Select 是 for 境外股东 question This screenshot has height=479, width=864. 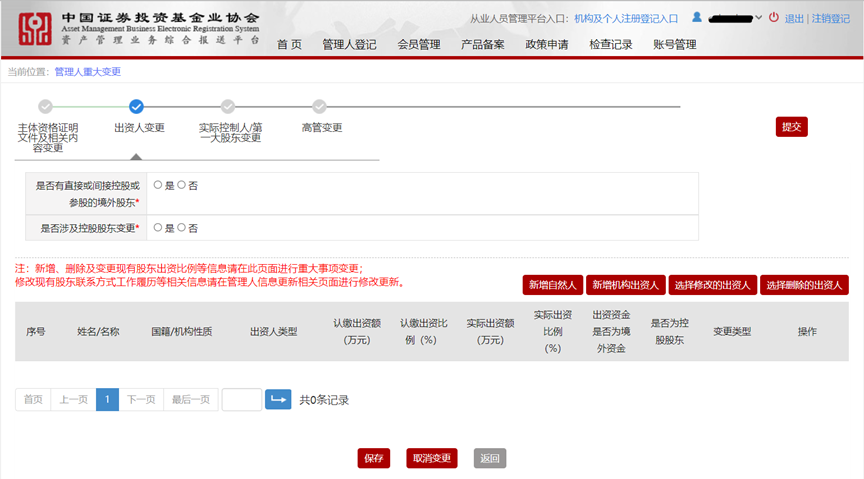[158, 185]
